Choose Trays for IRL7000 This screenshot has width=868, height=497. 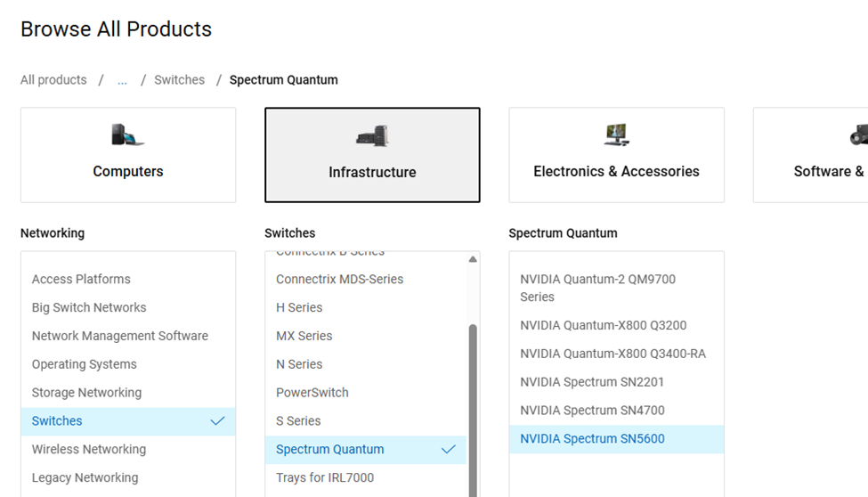click(325, 478)
